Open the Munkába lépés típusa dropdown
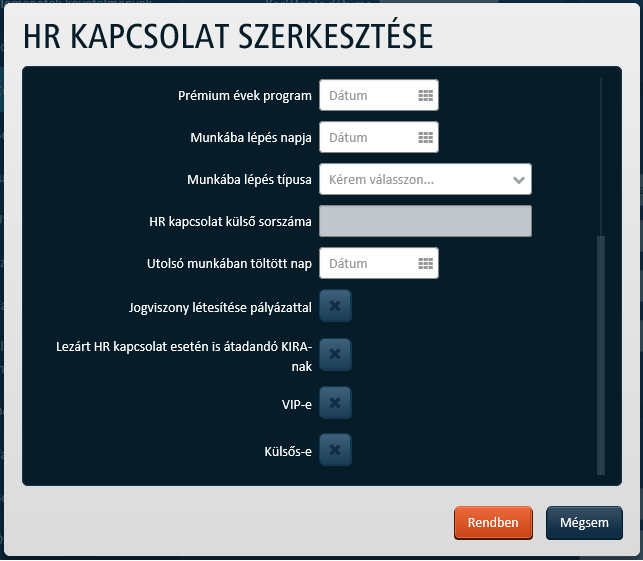643x561 pixels. coord(425,179)
